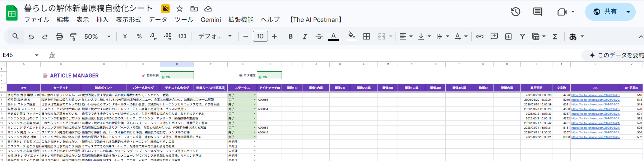Select the paint format roller tool
This screenshot has width=644, height=161.
73,37
